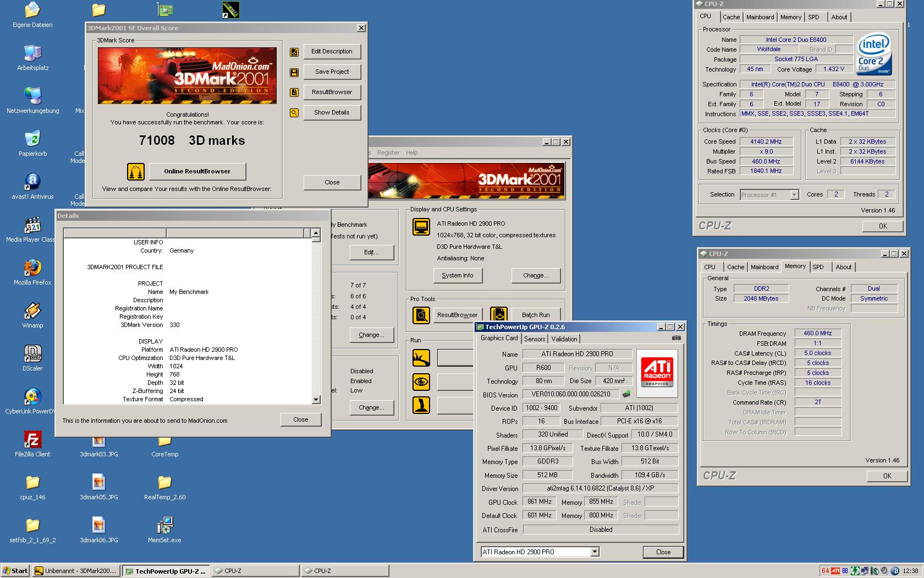Switch to TechPowerUp GPU-Z taskbar button

tap(166, 571)
